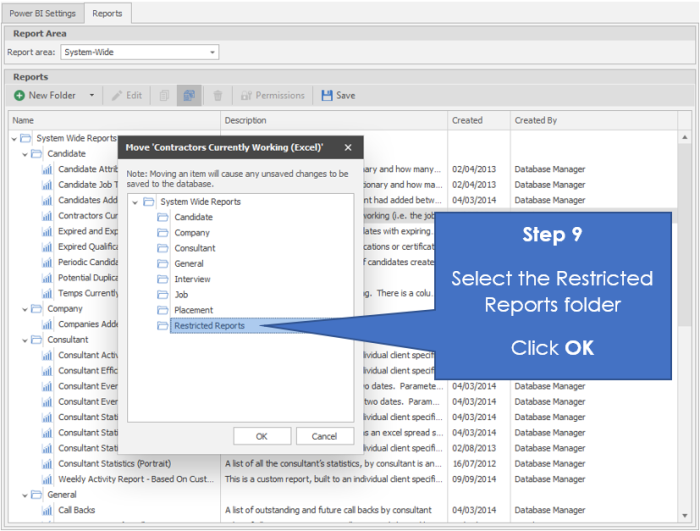This screenshot has height=531, width=700.
Task: Click the highlighted Move report toolbar icon
Action: 188,96
